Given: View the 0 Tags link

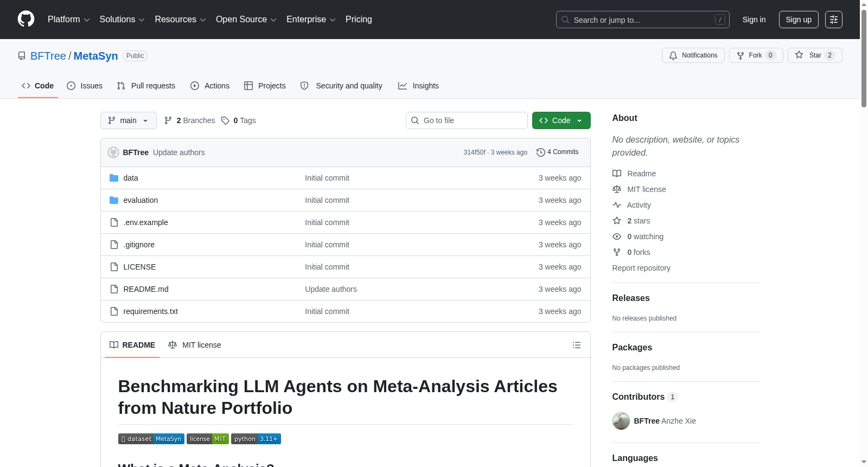Looking at the screenshot, I should (x=239, y=120).
